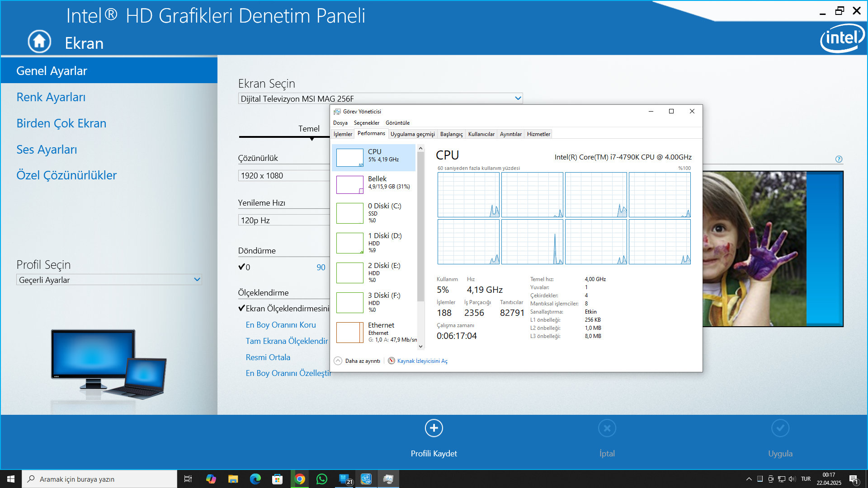
Task: Open Kaynak İzleyicisini Aç resource monitor link
Action: pos(422,361)
